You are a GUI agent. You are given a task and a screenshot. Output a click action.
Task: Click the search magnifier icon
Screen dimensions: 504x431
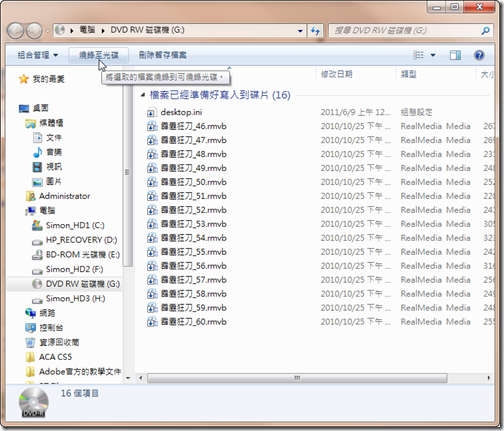[486, 31]
